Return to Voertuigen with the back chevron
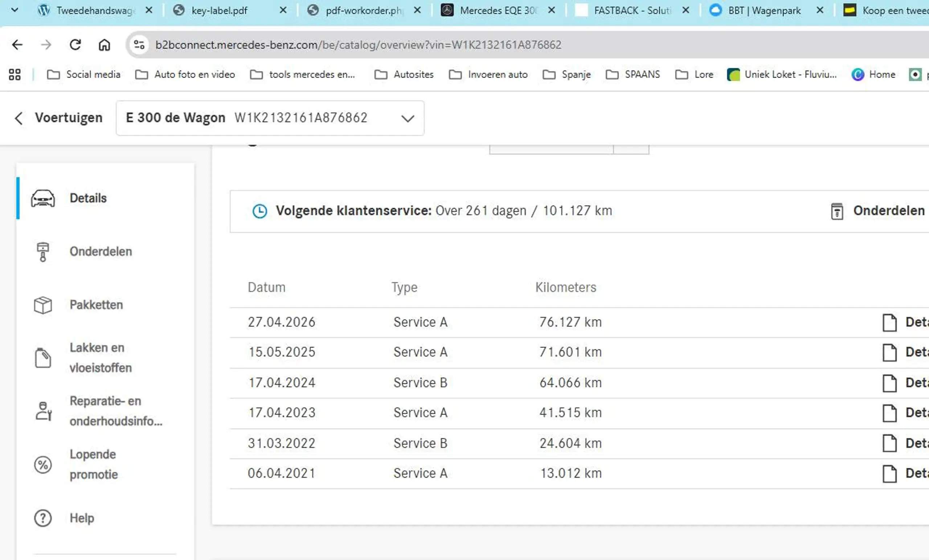Image resolution: width=929 pixels, height=560 pixels. [x=19, y=118]
